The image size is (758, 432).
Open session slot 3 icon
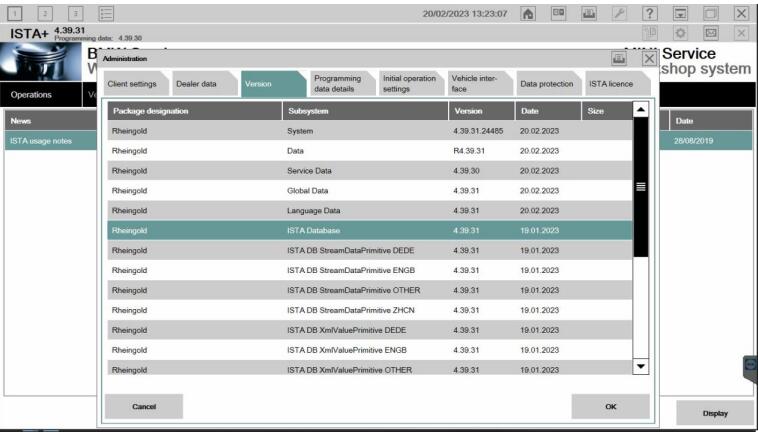75,14
